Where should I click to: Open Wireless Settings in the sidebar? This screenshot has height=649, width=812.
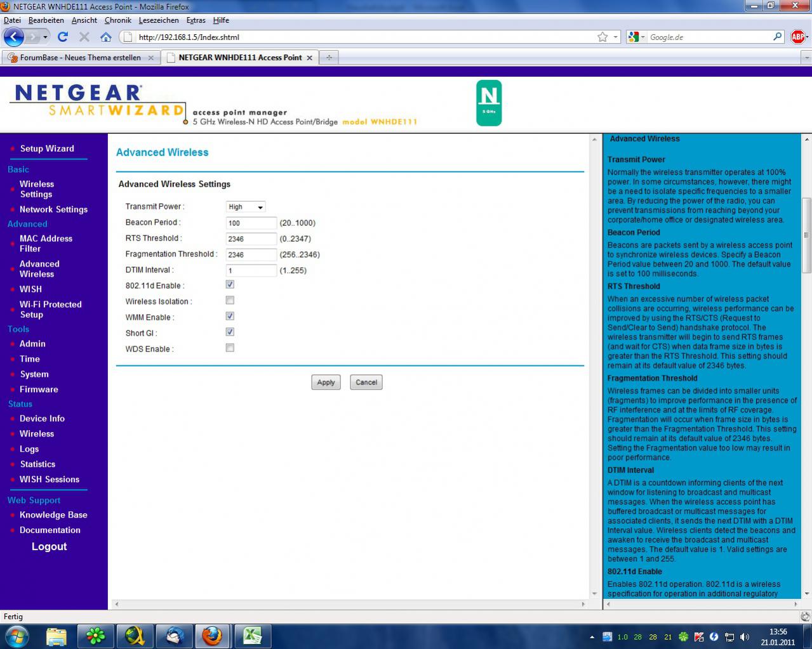point(37,189)
